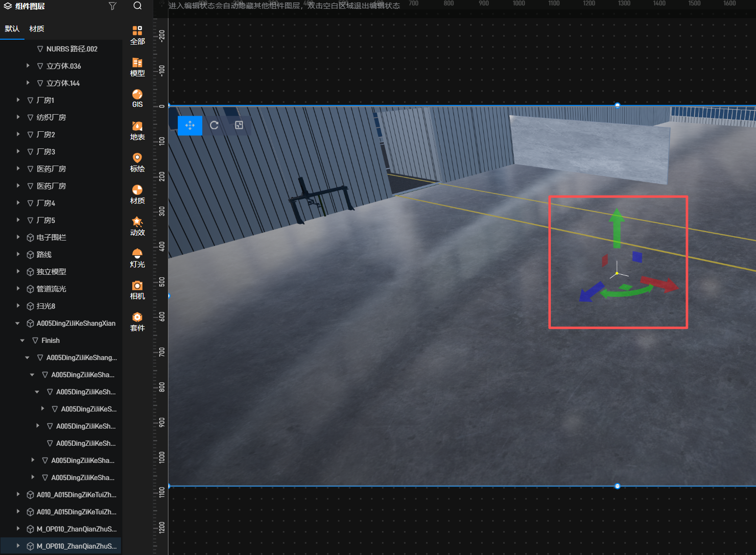This screenshot has height=555, width=756.
Task: Select the 管道流光 layer
Action: (51, 289)
